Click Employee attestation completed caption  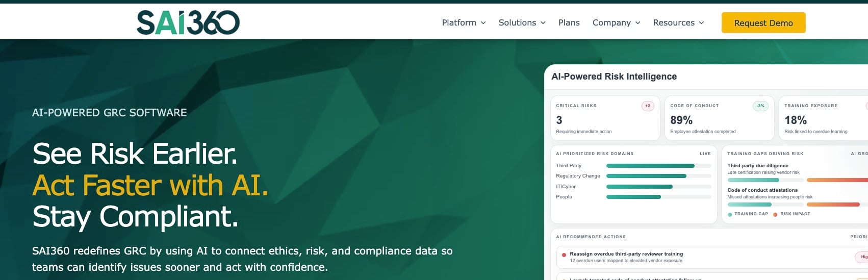(x=703, y=132)
